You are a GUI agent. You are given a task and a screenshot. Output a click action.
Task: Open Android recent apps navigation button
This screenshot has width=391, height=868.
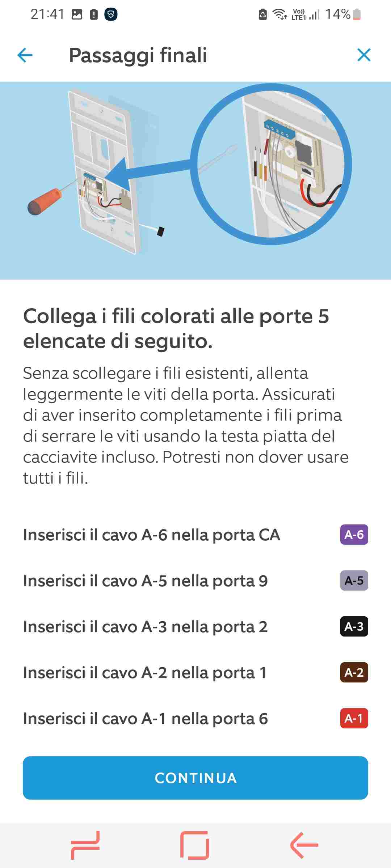click(x=85, y=845)
